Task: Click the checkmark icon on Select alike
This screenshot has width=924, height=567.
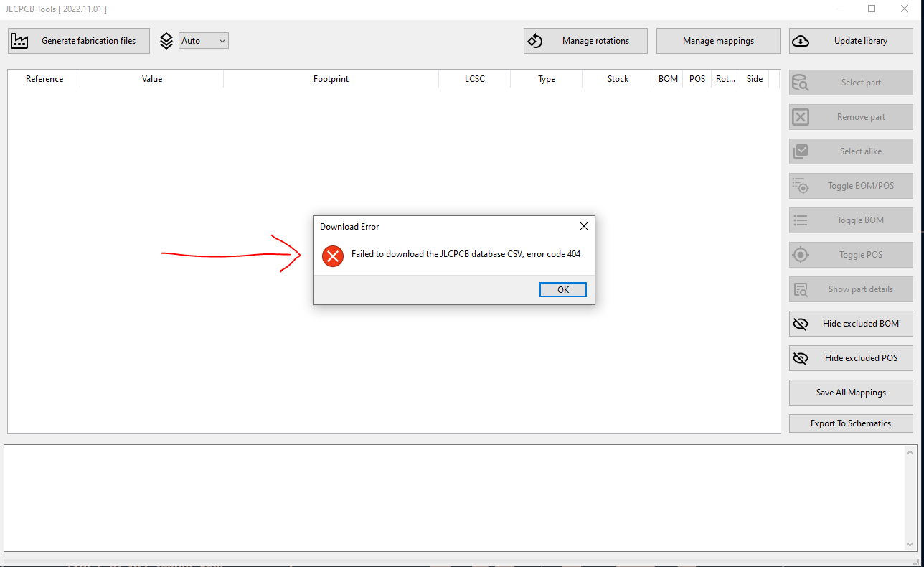Action: point(801,151)
